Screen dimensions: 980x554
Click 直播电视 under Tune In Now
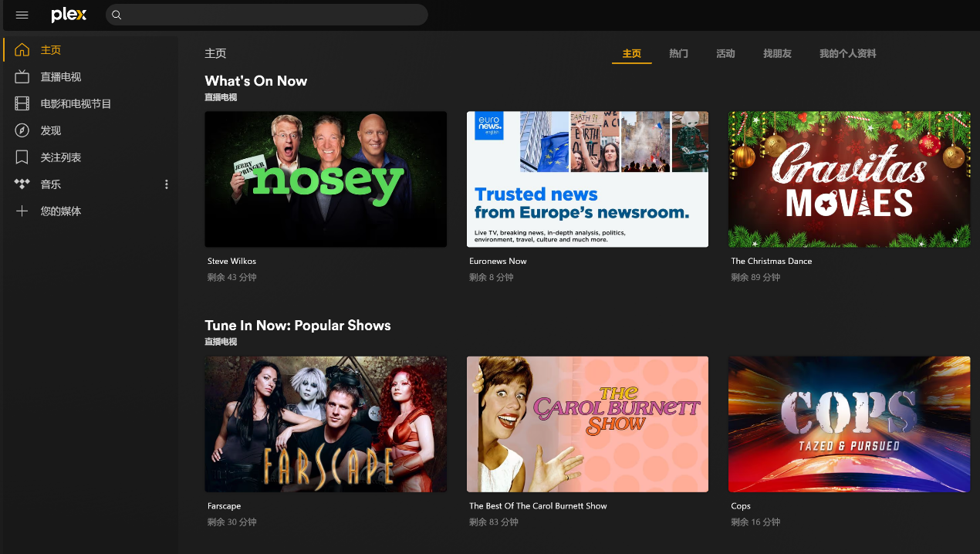click(221, 342)
